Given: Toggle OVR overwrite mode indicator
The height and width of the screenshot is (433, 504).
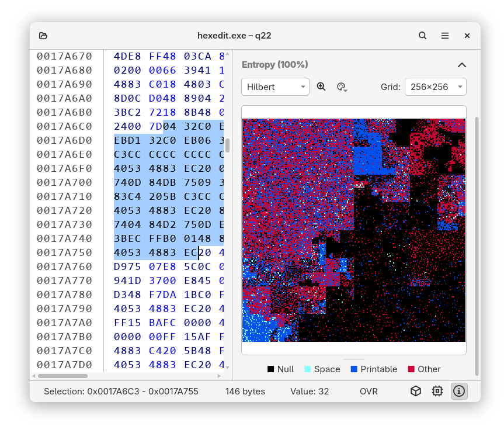Looking at the screenshot, I should click(x=369, y=392).
